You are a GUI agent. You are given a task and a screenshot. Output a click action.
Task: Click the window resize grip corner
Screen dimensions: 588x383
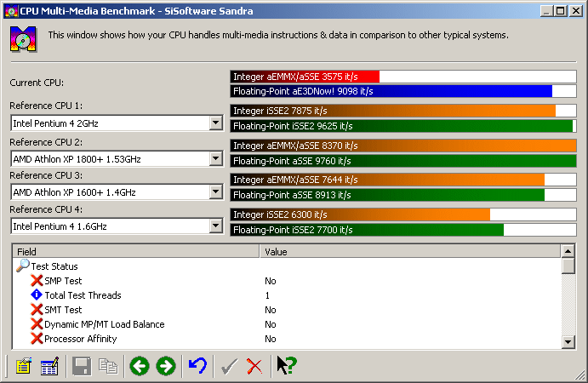click(x=579, y=374)
